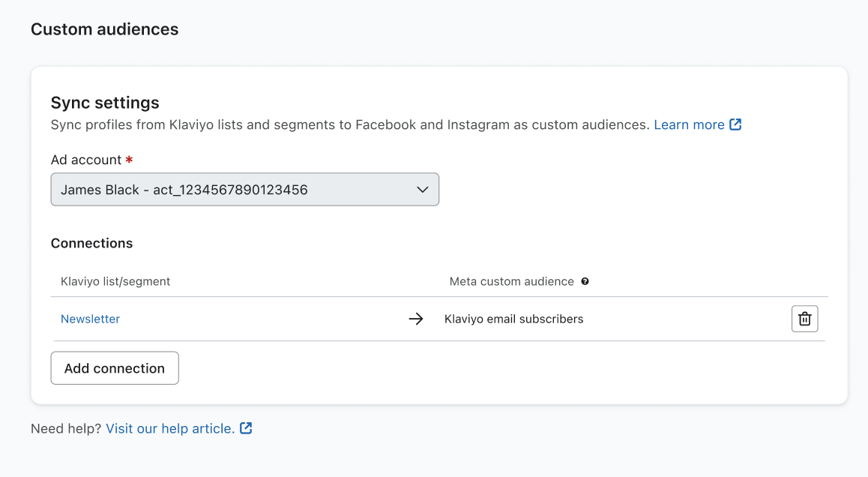Click the arrow icon in the Newsletter row

coord(416,319)
